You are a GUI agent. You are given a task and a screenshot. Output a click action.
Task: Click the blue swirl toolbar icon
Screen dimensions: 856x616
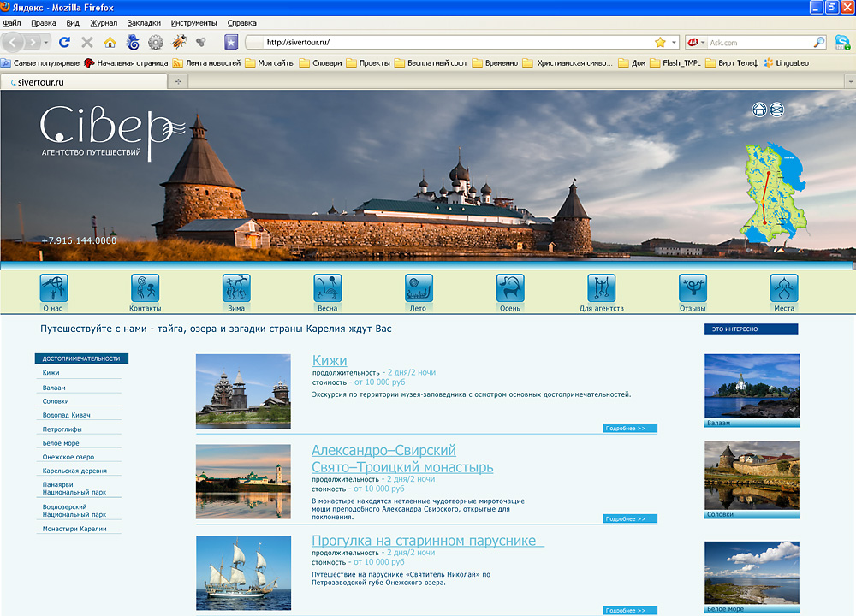tap(133, 42)
